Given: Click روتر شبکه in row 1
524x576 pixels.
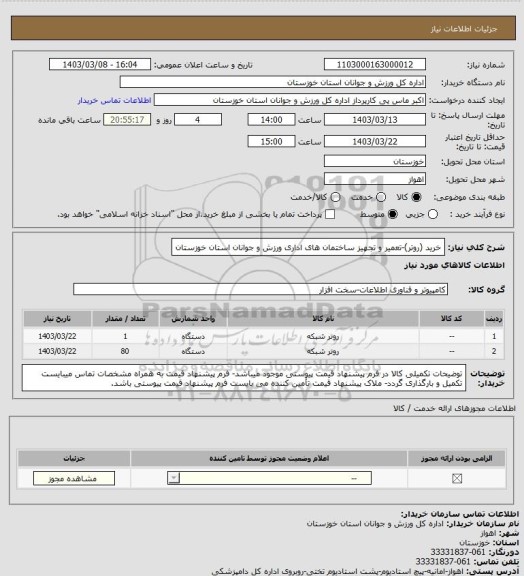Looking at the screenshot, I should click(x=323, y=336).
